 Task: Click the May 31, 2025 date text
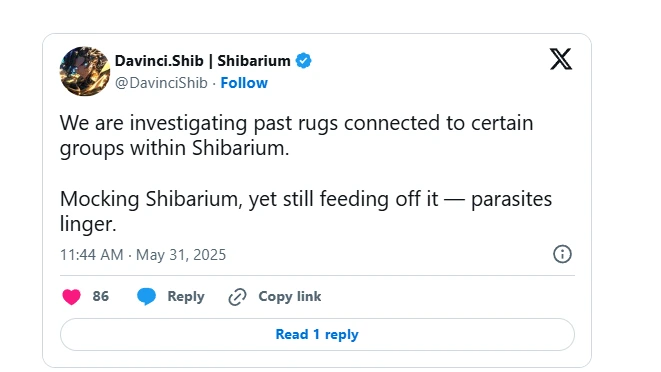coord(181,255)
